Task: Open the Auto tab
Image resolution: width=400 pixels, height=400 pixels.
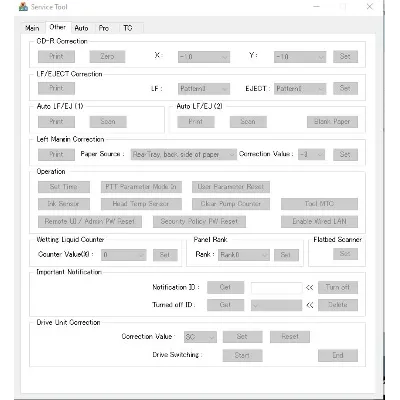Action: [81, 28]
